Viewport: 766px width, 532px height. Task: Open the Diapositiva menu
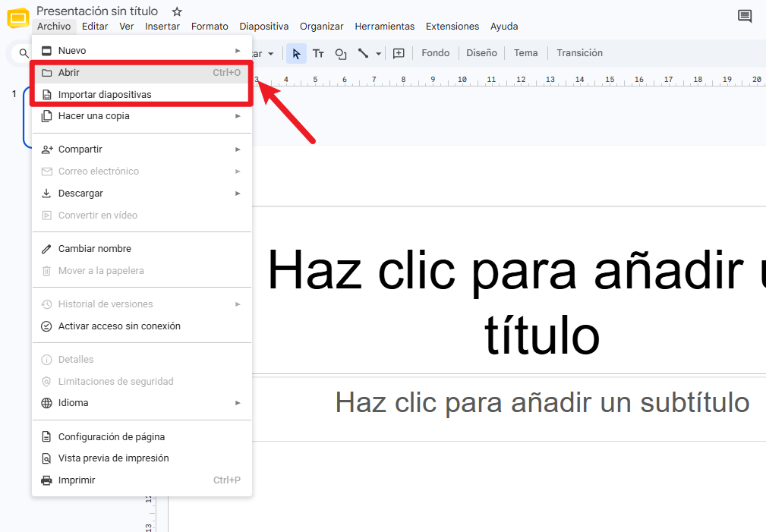point(263,27)
